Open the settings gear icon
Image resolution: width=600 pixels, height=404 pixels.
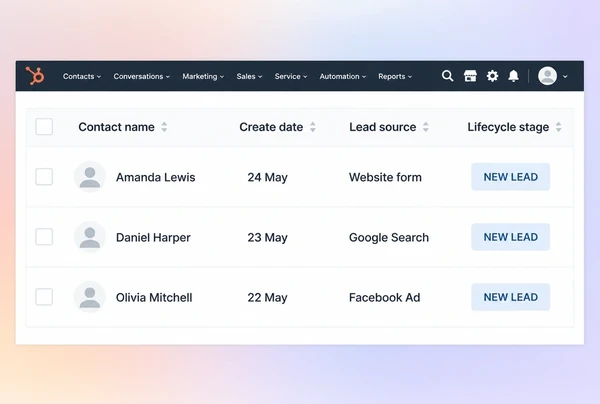point(492,76)
